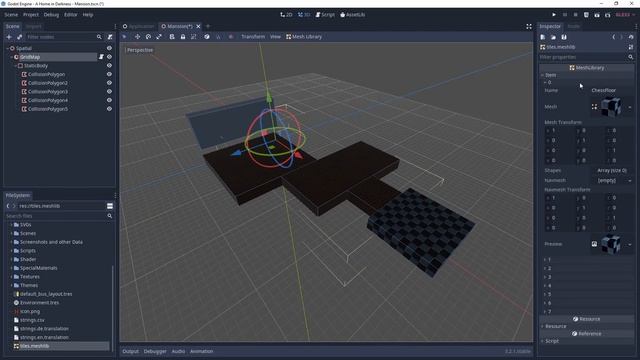The width and height of the screenshot is (640, 360).
Task: Open the Navmesh empty dropdown
Action: [x=613, y=180]
